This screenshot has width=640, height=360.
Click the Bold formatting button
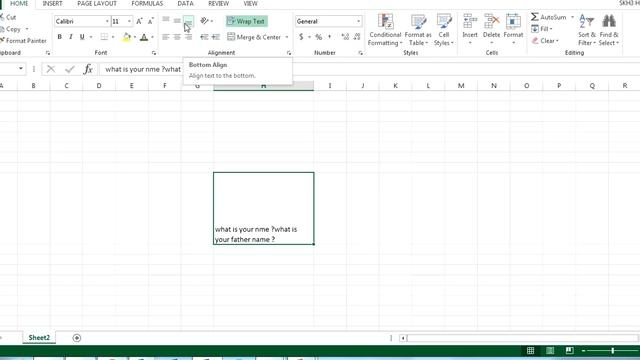tap(60, 37)
